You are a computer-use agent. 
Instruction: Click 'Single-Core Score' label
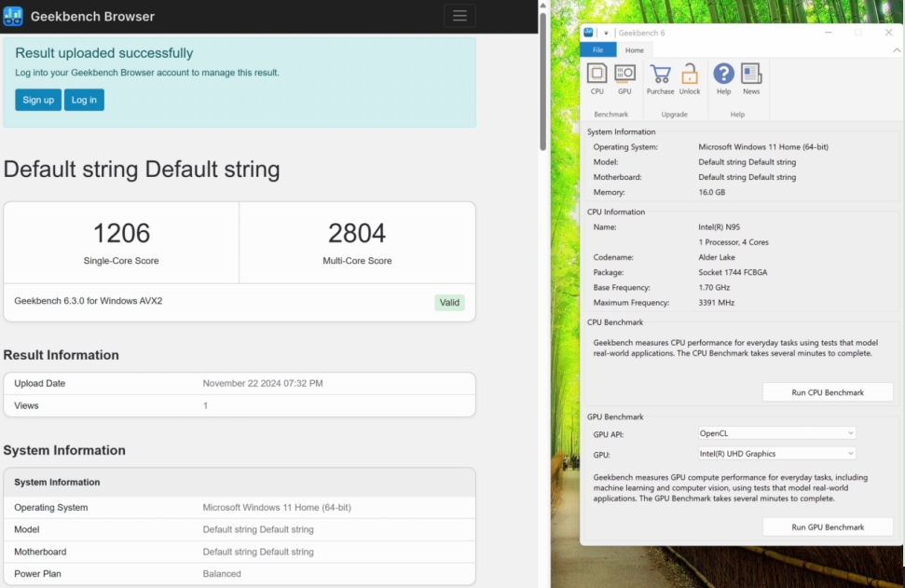(x=121, y=261)
